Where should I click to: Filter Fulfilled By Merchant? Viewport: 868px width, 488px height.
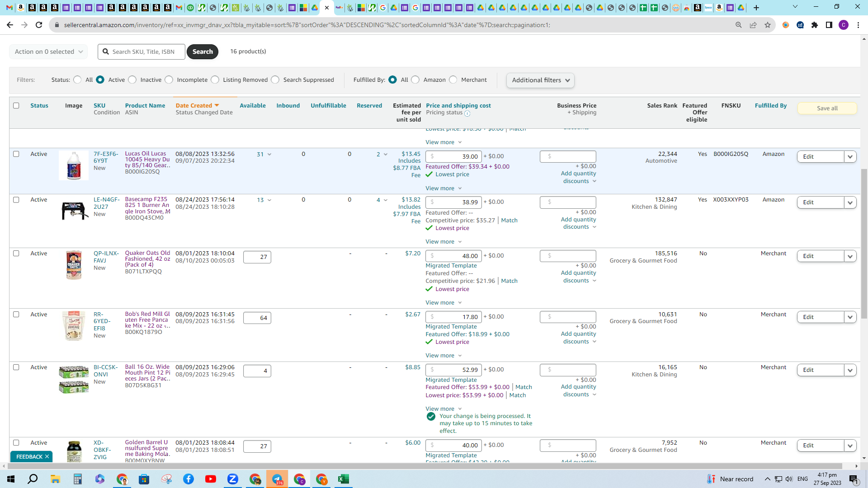coord(453,80)
